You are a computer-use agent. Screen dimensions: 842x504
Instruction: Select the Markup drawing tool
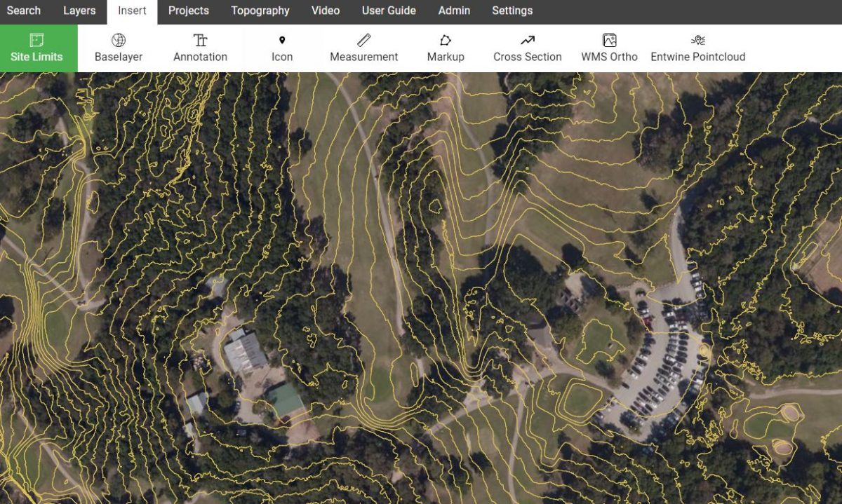tap(446, 48)
